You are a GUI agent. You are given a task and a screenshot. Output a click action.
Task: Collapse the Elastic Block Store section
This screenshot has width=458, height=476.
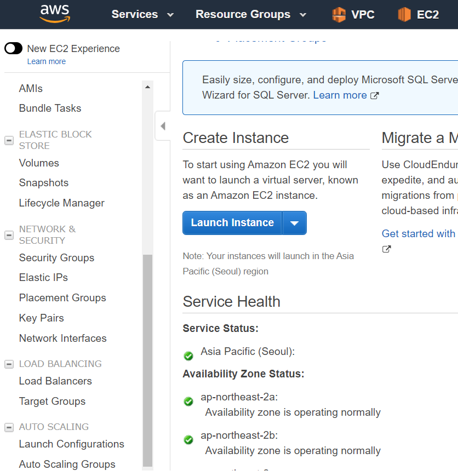click(x=9, y=140)
